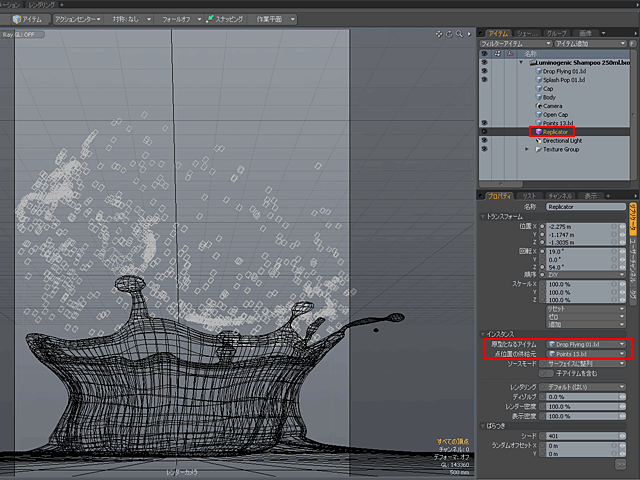The width and height of the screenshot is (640, 480).
Task: Click the render visibility column header icon
Action: tap(497, 54)
